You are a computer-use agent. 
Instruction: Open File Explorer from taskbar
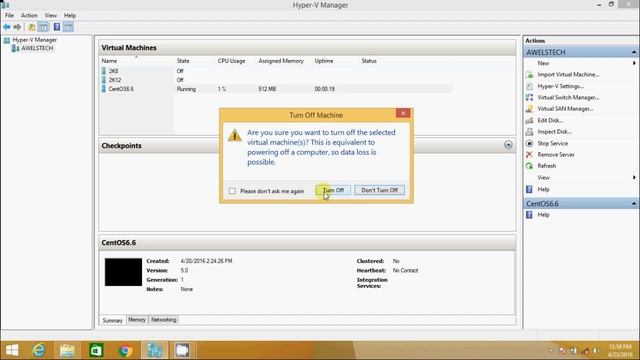(x=67, y=350)
